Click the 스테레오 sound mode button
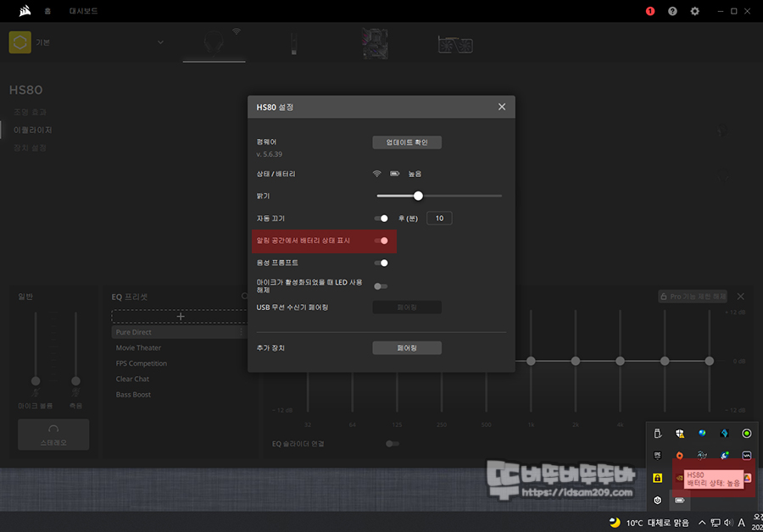763x532 pixels. (x=53, y=435)
